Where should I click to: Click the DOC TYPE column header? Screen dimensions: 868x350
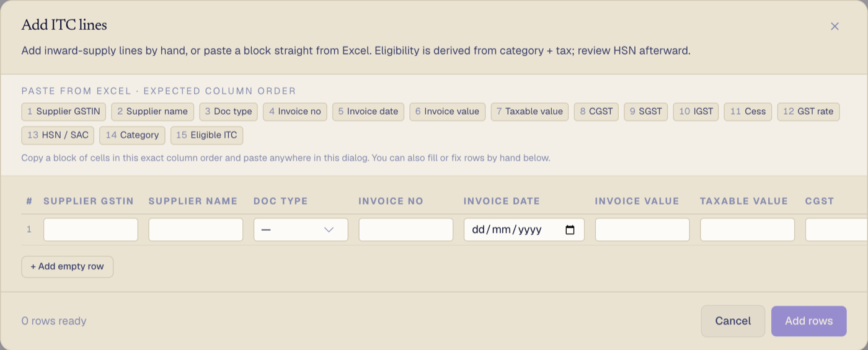pyautogui.click(x=281, y=201)
